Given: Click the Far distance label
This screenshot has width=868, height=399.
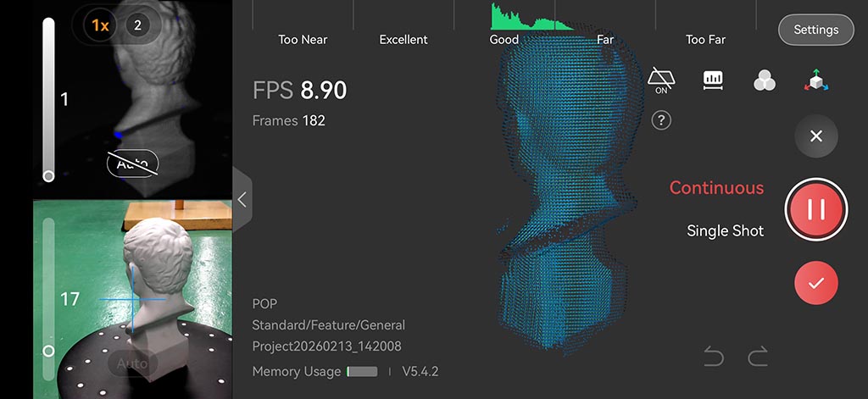Looking at the screenshot, I should (605, 40).
